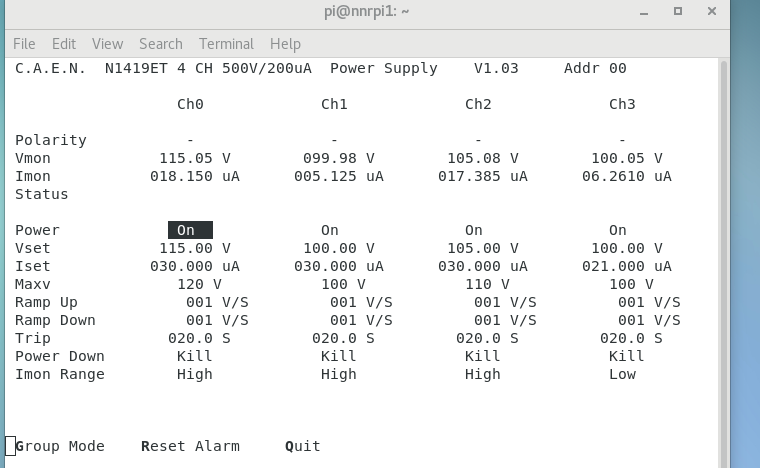
Task: Toggle the highlighted Ch0 Power On field
Action: click(190, 230)
